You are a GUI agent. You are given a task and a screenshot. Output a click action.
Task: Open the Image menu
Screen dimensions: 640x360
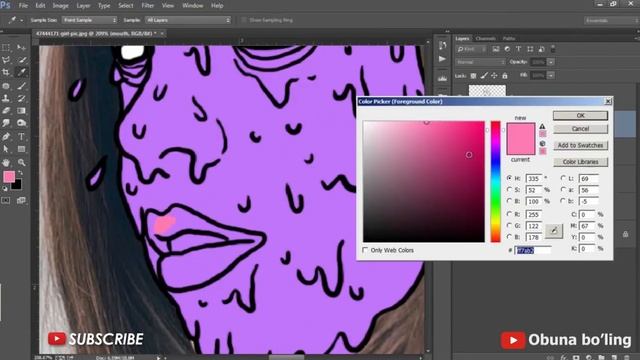click(60, 6)
